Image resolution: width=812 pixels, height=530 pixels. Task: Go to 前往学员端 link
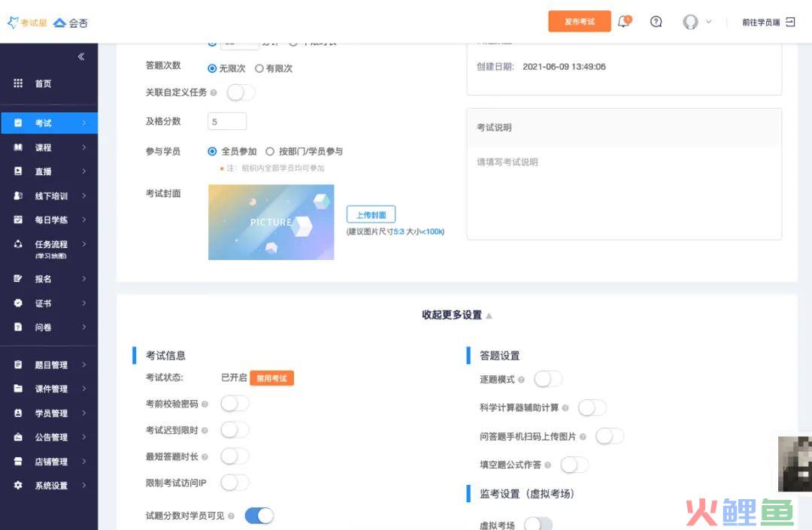tap(761, 23)
